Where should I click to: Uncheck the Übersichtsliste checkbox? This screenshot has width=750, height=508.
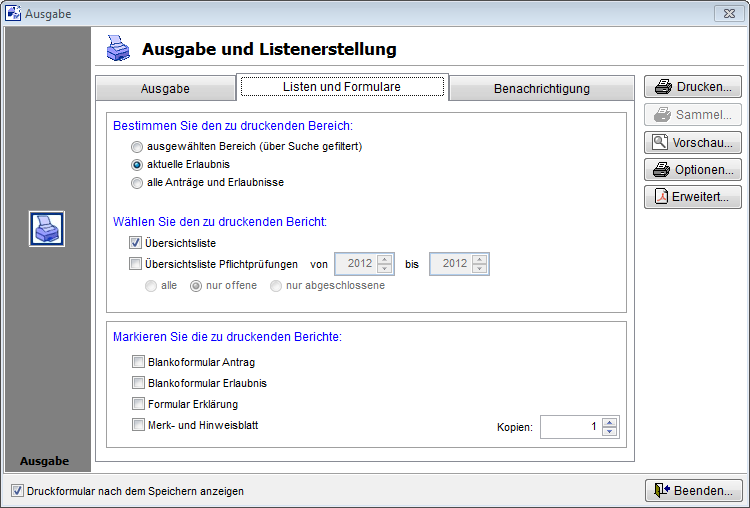point(136,243)
